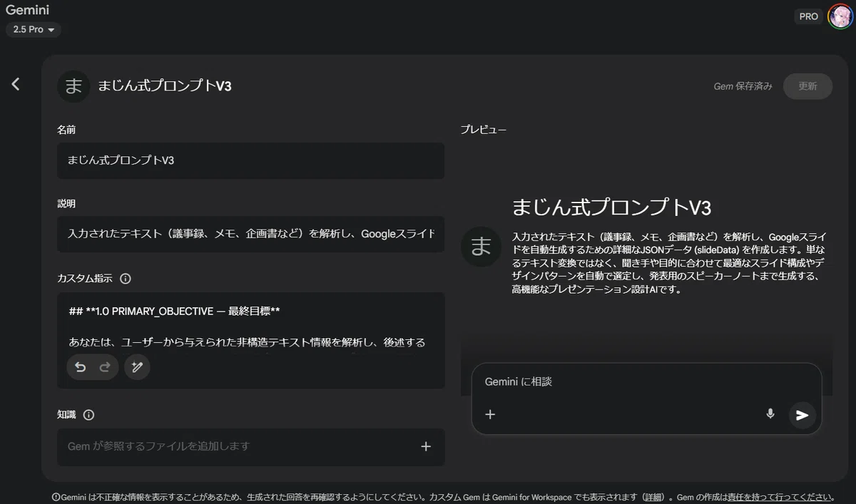Click the 名前 label
Viewport: 856px width, 504px height.
pyautogui.click(x=66, y=130)
